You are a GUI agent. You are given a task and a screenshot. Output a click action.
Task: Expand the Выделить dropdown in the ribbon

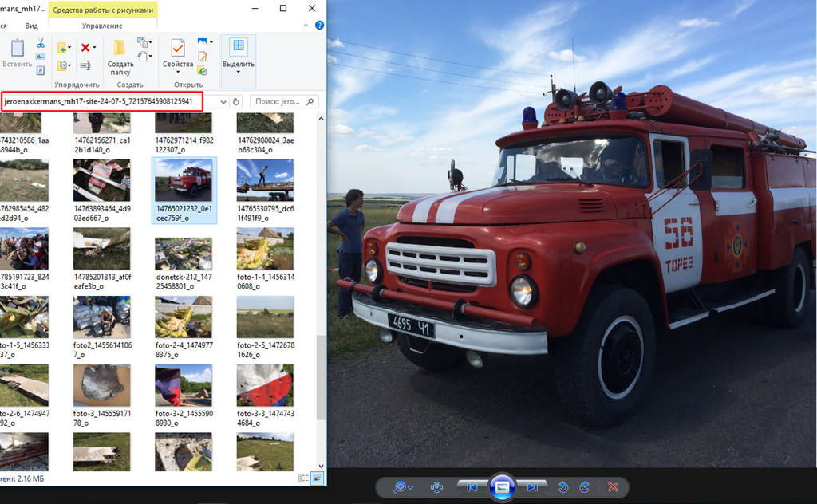pyautogui.click(x=238, y=72)
